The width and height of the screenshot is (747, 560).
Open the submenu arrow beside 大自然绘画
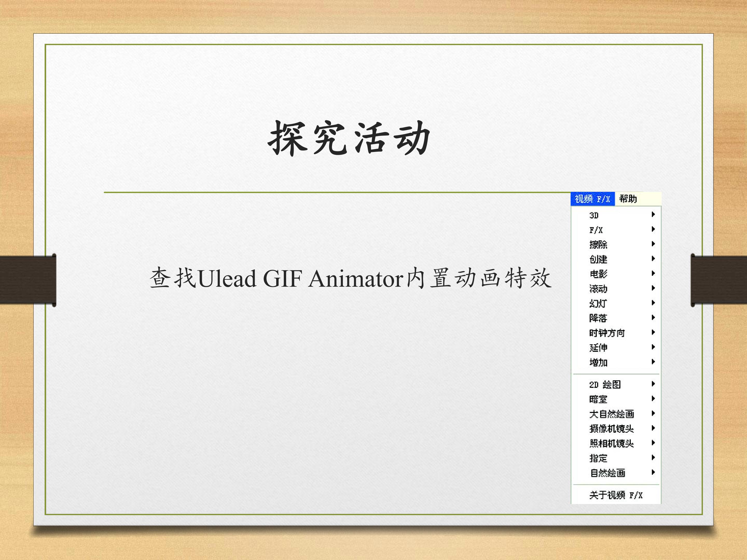point(653,413)
